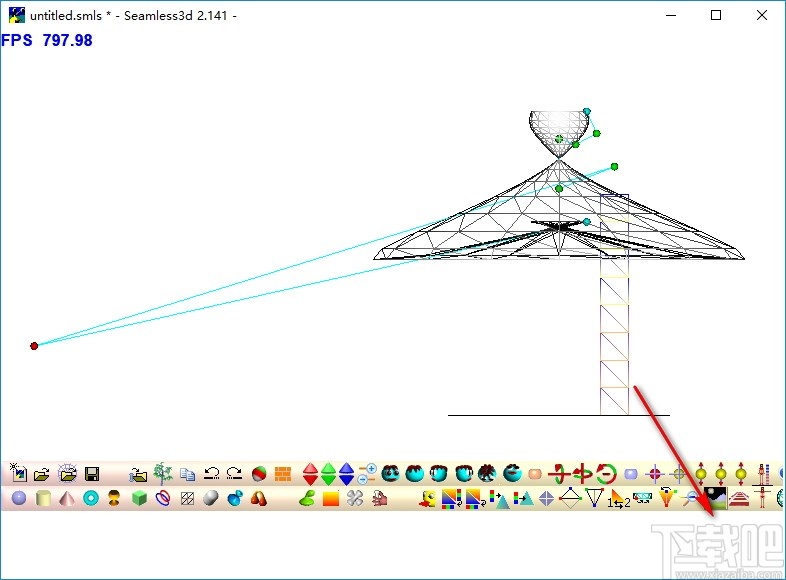Click the grid of triangles mesh icon
The width and height of the screenshot is (786, 580).
[187, 498]
